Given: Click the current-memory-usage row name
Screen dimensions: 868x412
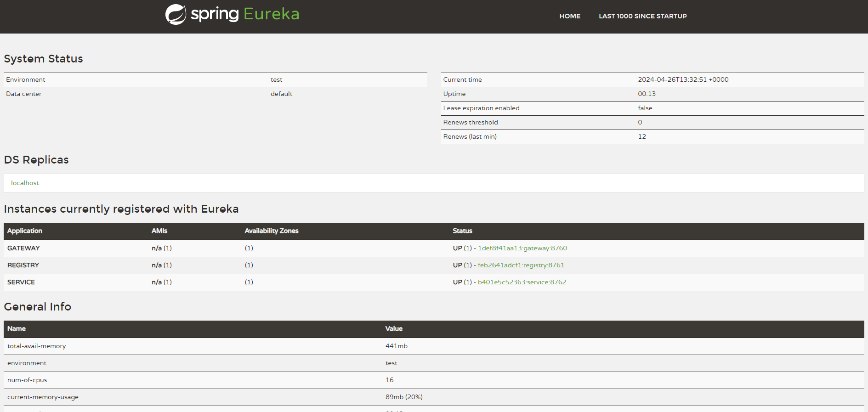Looking at the screenshot, I should [43, 397].
